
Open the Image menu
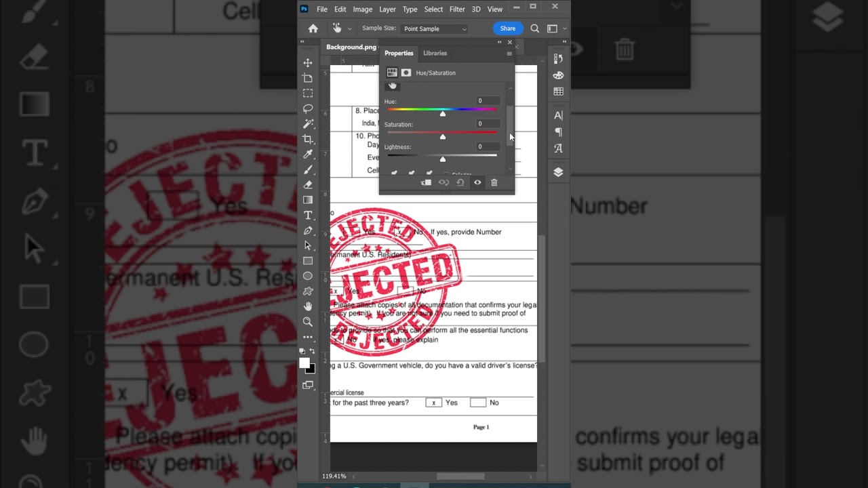pyautogui.click(x=362, y=9)
